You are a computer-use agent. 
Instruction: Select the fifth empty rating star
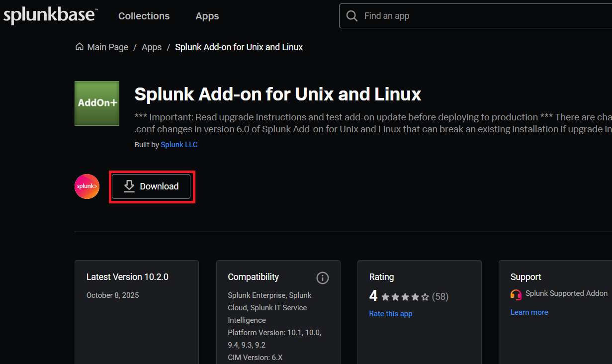click(x=425, y=297)
